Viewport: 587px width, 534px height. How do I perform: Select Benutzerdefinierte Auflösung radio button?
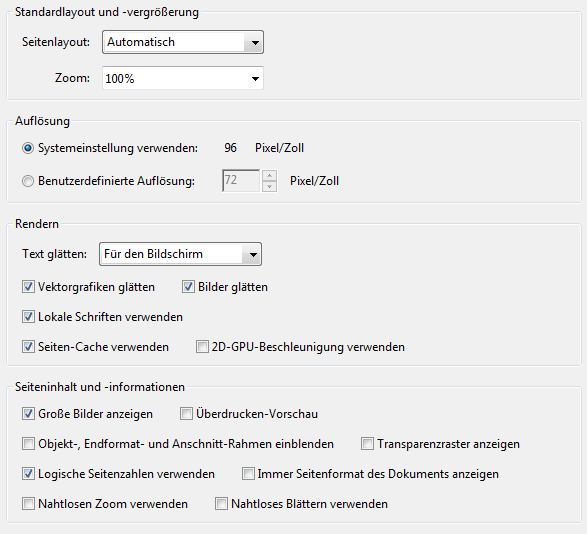(x=28, y=181)
